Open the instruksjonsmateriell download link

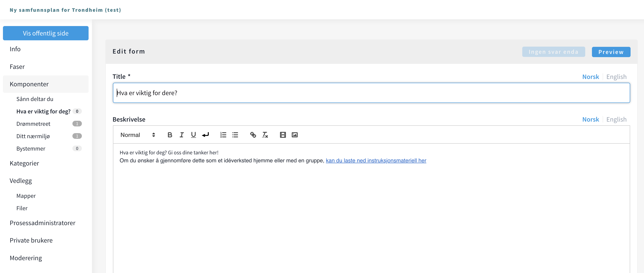point(376,161)
